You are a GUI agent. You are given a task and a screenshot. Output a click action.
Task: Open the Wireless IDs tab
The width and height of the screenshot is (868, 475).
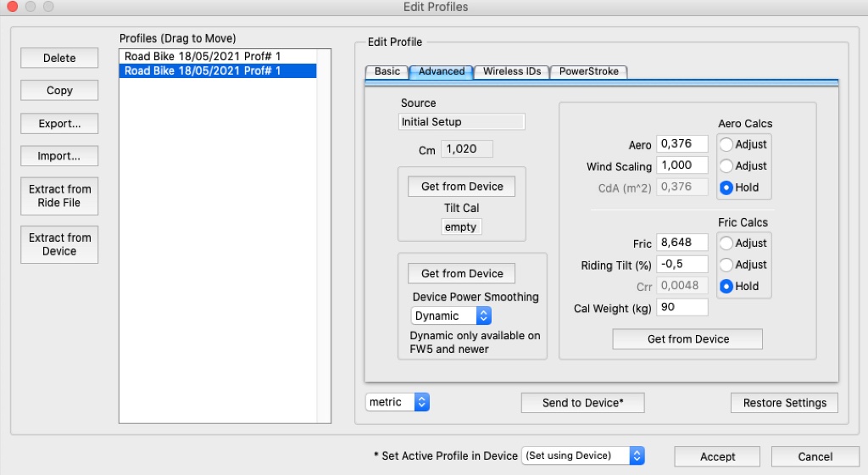pyautogui.click(x=511, y=71)
